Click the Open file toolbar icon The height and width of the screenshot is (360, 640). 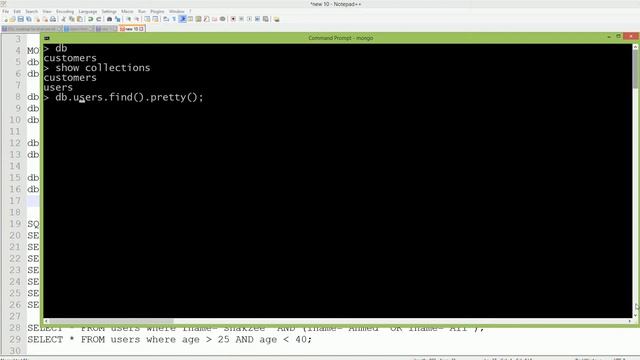pos(12,19)
